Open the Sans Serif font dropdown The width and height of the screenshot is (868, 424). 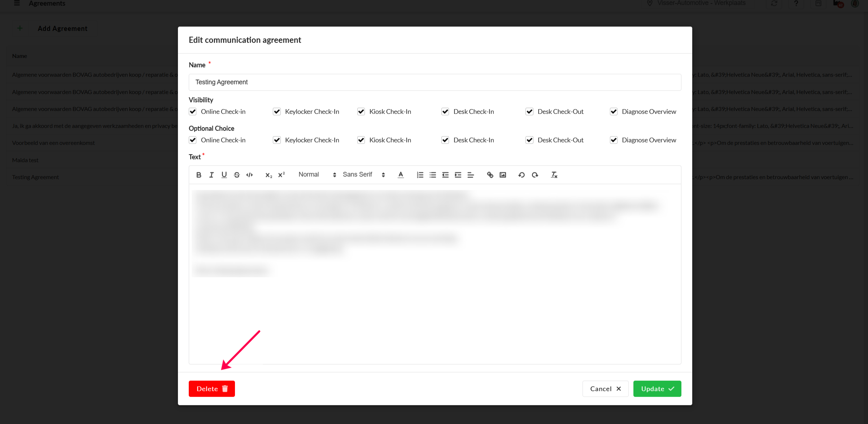363,175
